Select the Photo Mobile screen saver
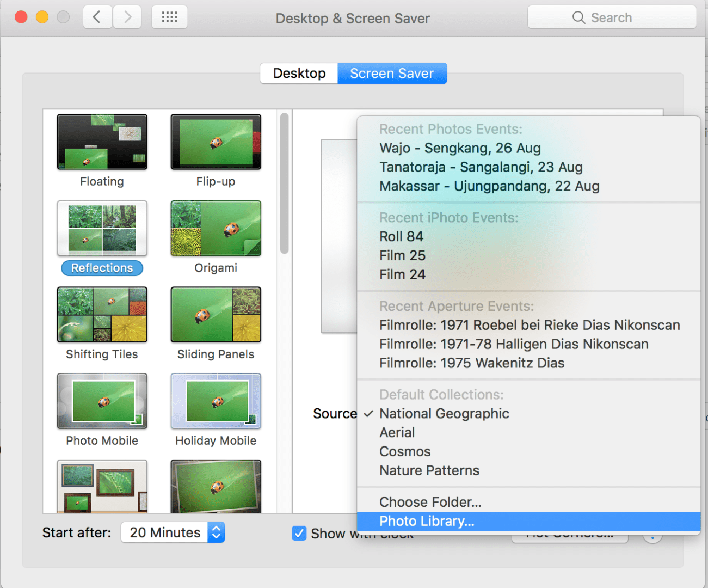 102,401
